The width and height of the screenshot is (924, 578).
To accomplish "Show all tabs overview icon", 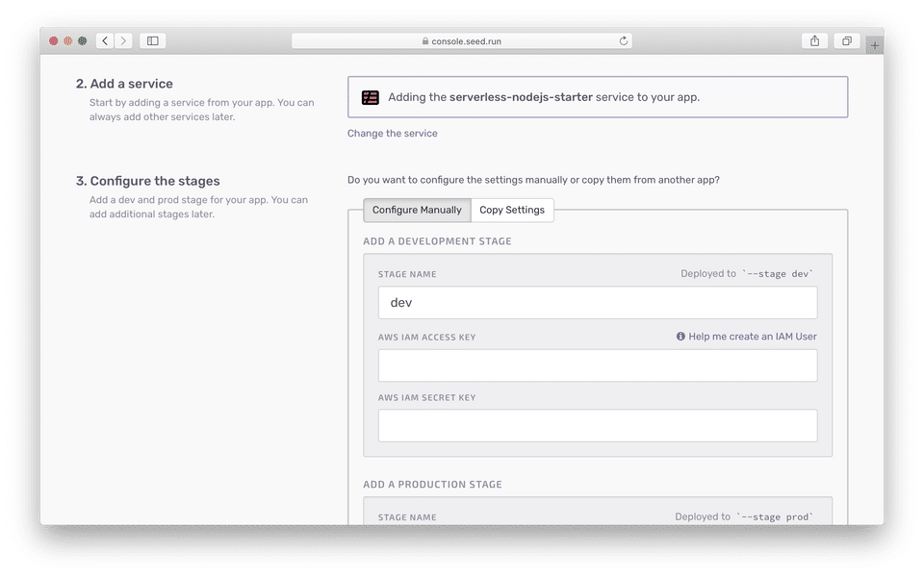I will [x=846, y=40].
